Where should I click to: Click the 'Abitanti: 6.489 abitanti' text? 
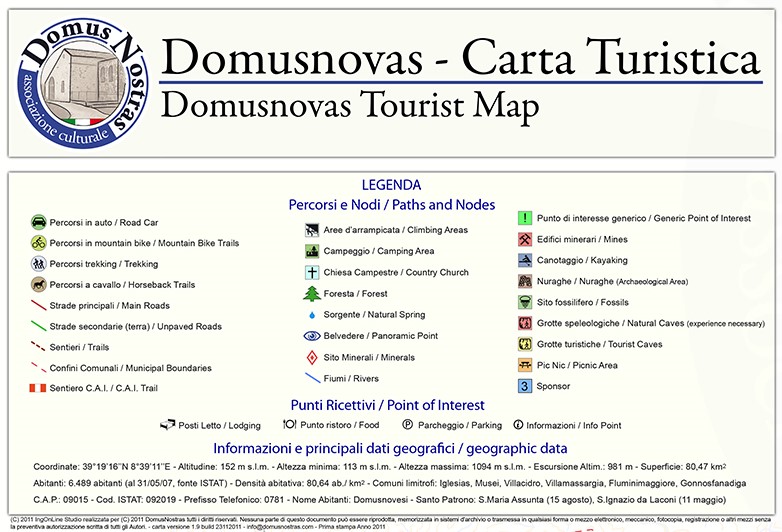[x=78, y=483]
